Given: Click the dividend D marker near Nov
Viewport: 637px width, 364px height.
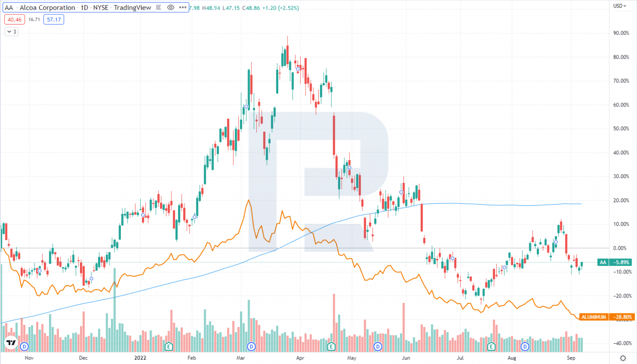Looking at the screenshot, I should (x=25, y=347).
